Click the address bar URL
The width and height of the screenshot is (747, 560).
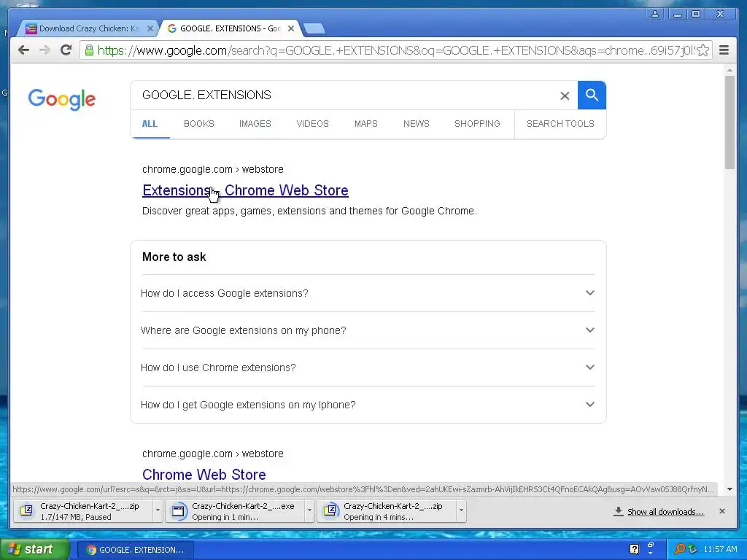tap(395, 50)
